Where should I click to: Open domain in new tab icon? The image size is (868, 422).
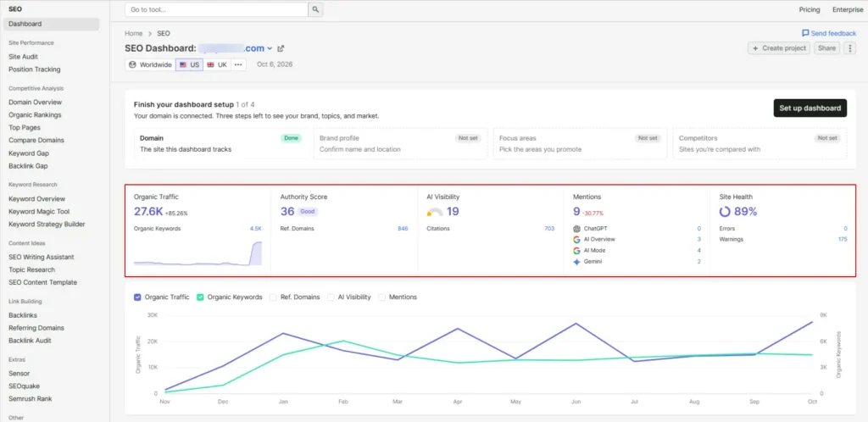coord(281,48)
